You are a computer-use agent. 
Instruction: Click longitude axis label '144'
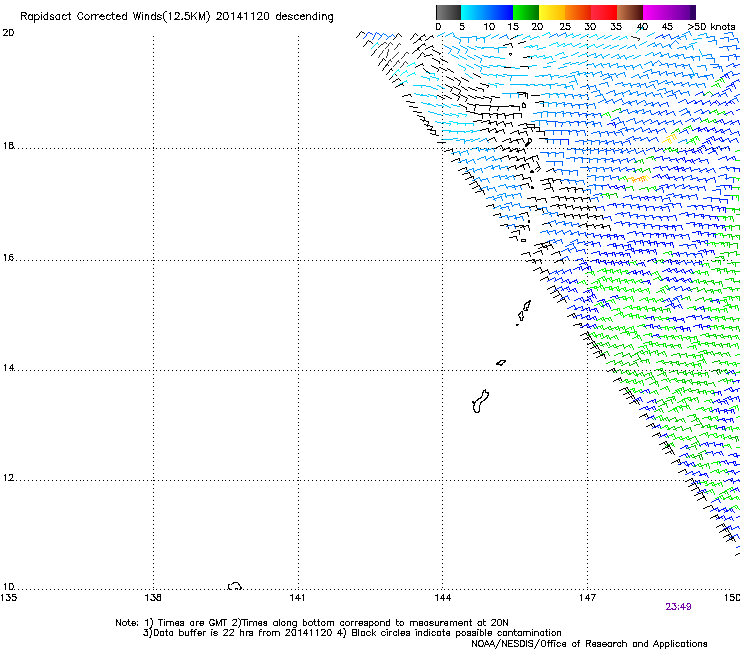(x=443, y=598)
